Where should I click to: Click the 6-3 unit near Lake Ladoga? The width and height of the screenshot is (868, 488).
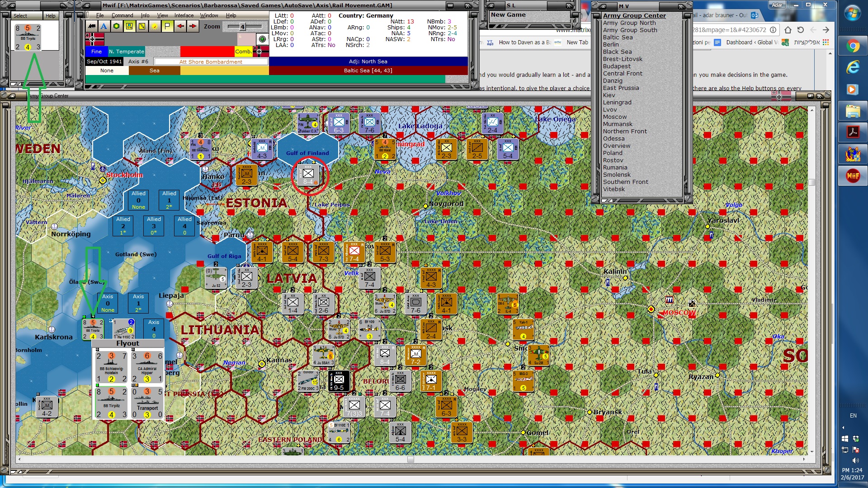click(x=339, y=123)
